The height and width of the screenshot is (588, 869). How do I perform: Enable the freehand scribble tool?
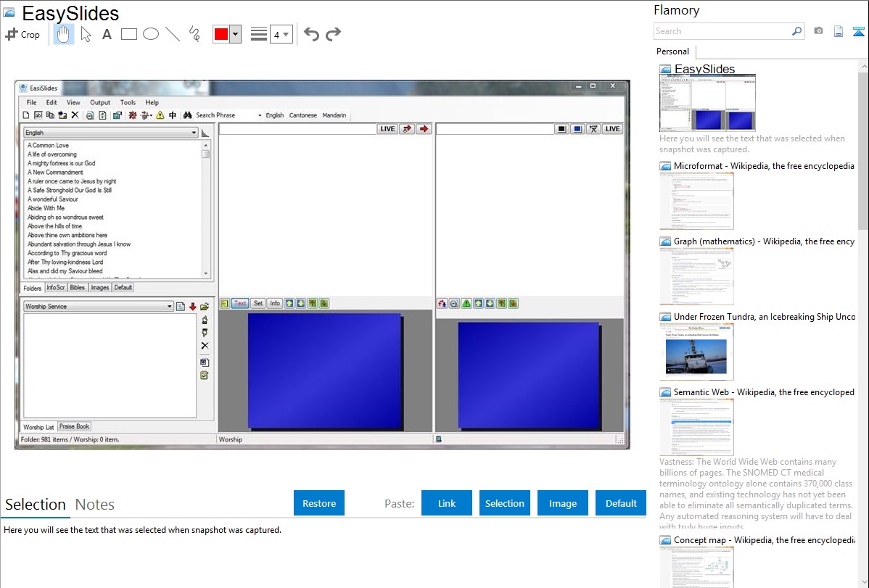[x=194, y=34]
